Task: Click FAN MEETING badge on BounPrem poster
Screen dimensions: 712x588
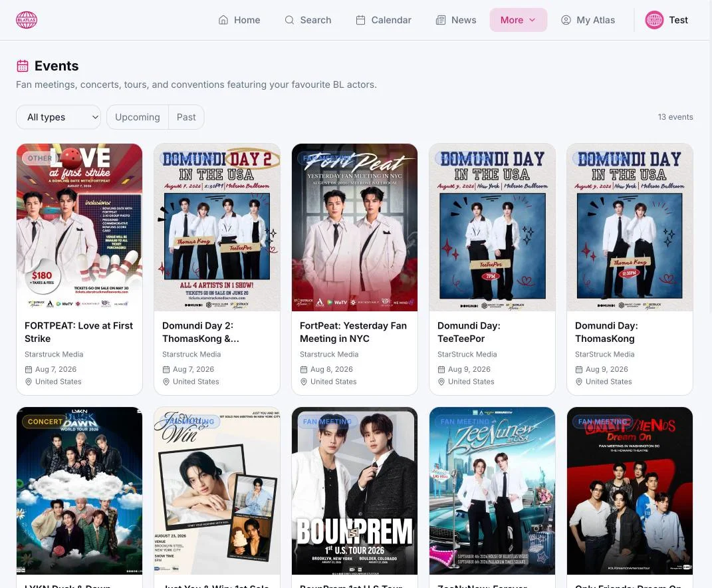Action: click(327, 421)
